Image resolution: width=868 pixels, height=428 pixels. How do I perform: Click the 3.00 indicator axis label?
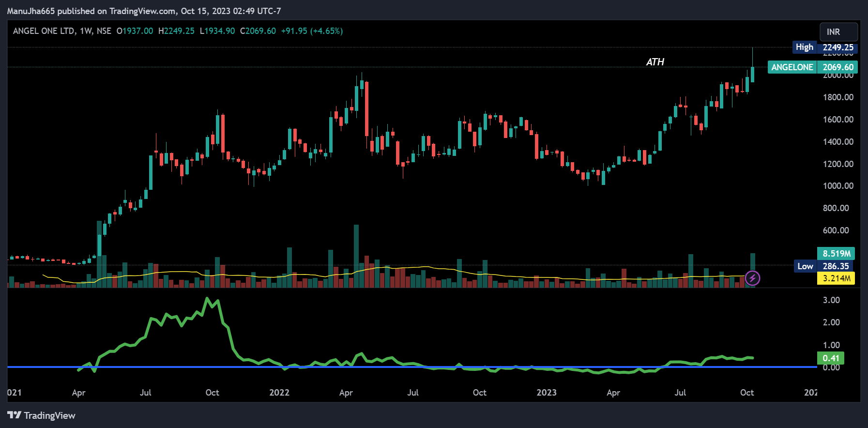(x=831, y=300)
